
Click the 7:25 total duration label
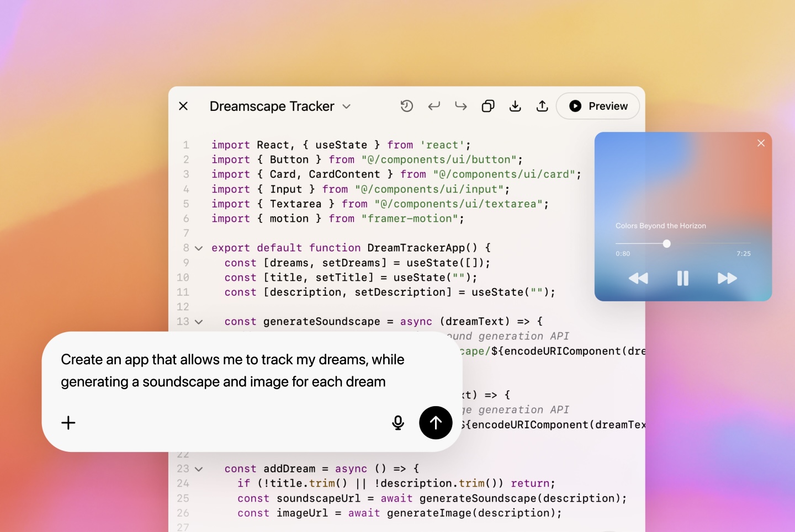coord(744,254)
